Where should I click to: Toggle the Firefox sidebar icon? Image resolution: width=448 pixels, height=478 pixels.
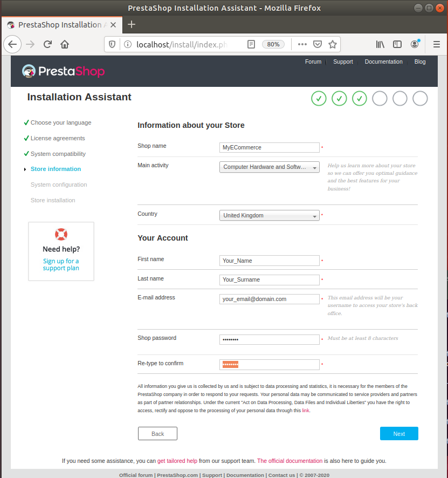(397, 44)
